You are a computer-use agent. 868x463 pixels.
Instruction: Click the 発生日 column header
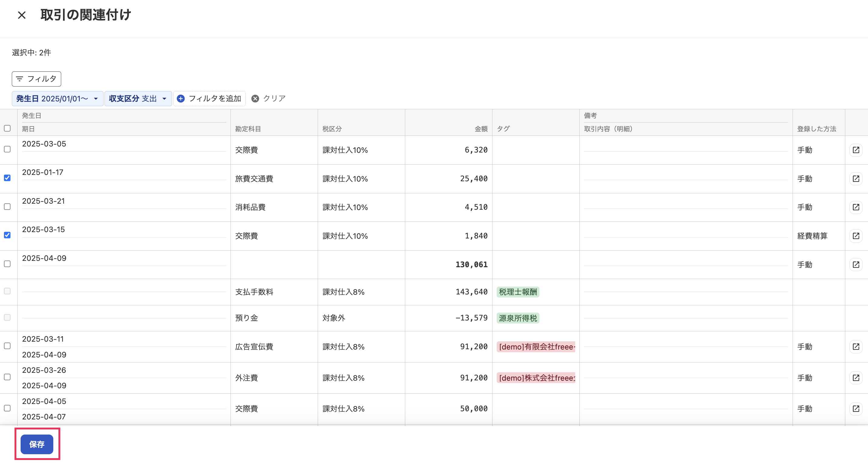tap(32, 116)
